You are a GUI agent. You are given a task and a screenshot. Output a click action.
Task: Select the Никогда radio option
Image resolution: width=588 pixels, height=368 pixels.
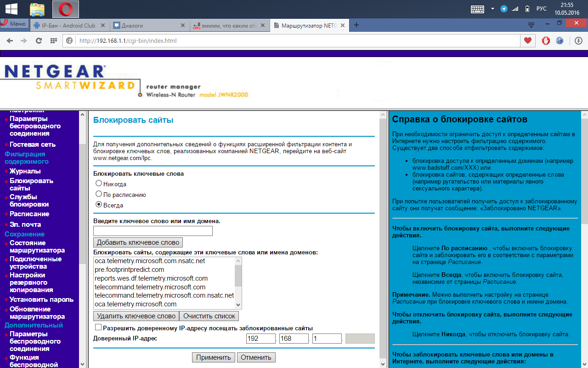[98, 184]
